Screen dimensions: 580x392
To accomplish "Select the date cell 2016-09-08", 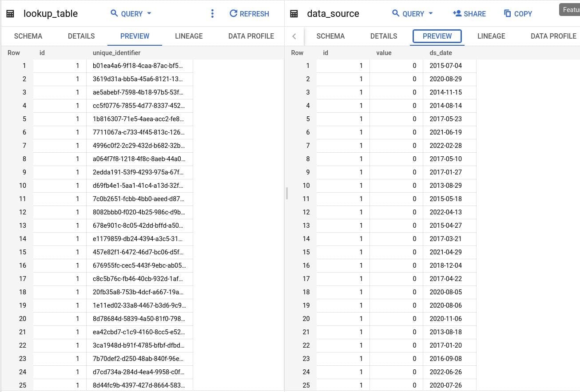I will tap(449, 359).
